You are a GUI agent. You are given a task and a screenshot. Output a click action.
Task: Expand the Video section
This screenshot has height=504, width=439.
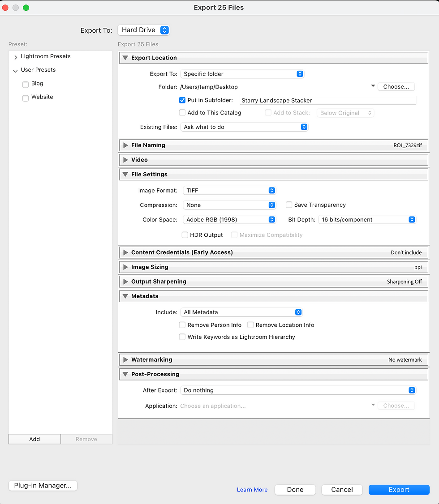[x=125, y=160]
